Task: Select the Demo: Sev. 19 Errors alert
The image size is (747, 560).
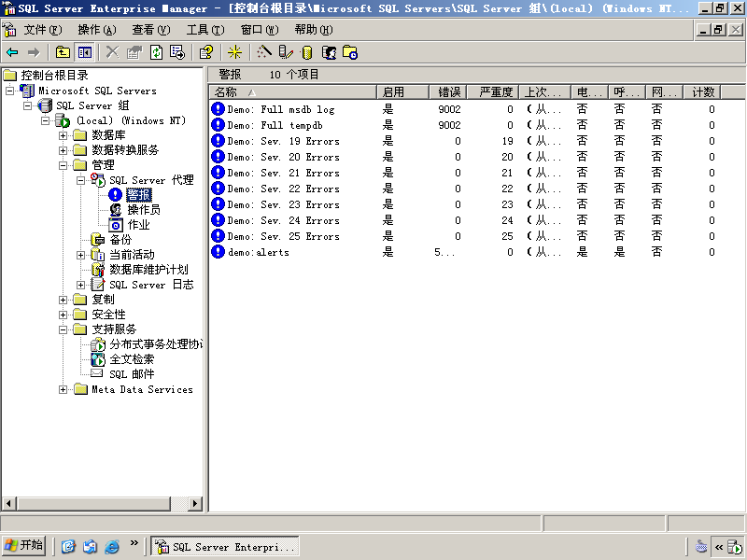Action: click(x=284, y=142)
